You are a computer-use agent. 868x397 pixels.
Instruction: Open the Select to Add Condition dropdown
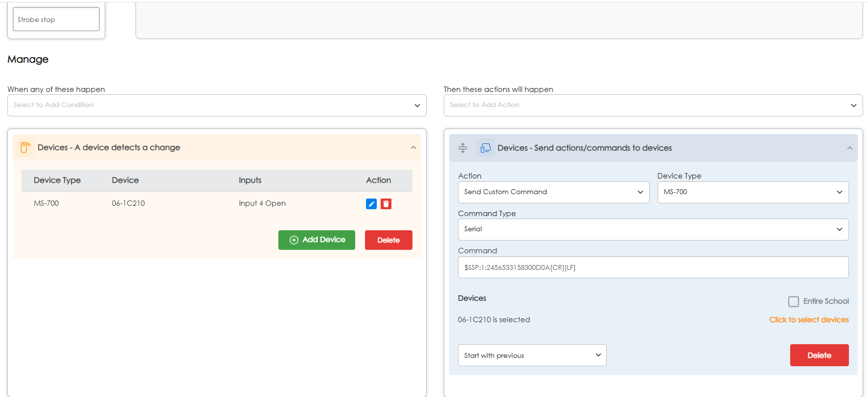(217, 105)
